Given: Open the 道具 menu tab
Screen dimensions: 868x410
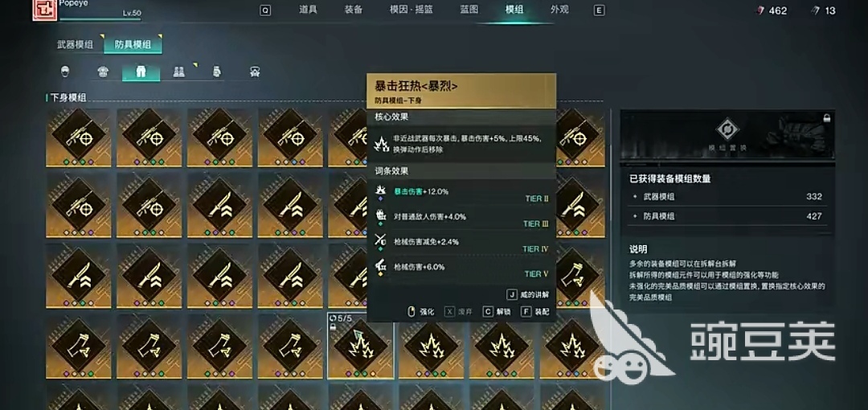Looking at the screenshot, I should [x=308, y=10].
